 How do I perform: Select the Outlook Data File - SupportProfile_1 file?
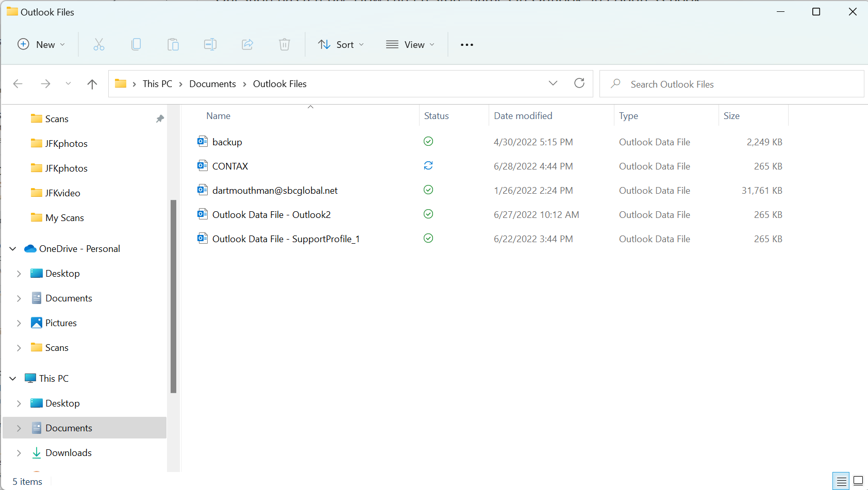click(286, 239)
